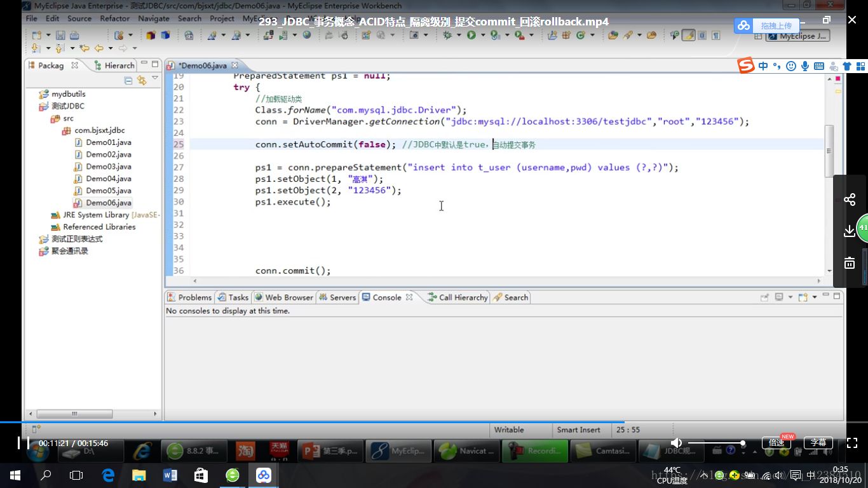Viewport: 868px width, 488px height.
Task: Open the New wizard dropdown arrow
Action: (x=48, y=36)
